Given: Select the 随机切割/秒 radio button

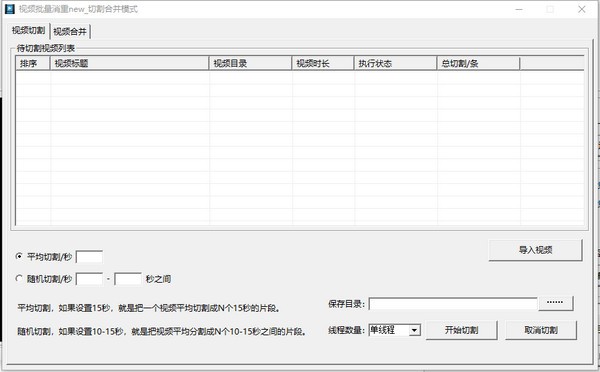Looking at the screenshot, I should 19,279.
